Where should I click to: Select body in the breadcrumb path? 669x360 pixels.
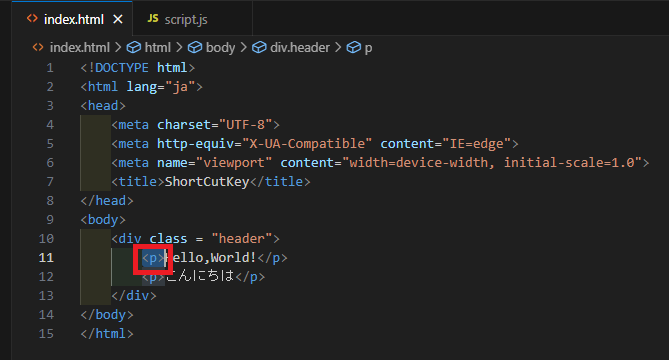[x=220, y=47]
